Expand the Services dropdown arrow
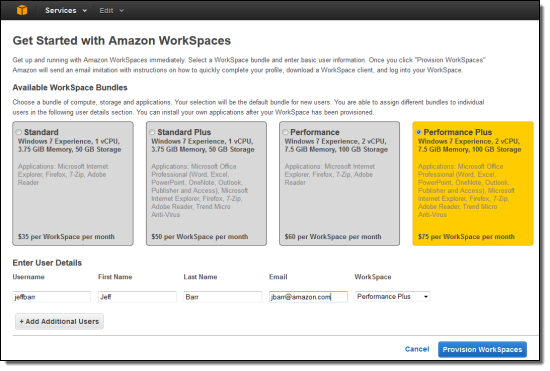This screenshot has width=550, height=371. [x=85, y=11]
